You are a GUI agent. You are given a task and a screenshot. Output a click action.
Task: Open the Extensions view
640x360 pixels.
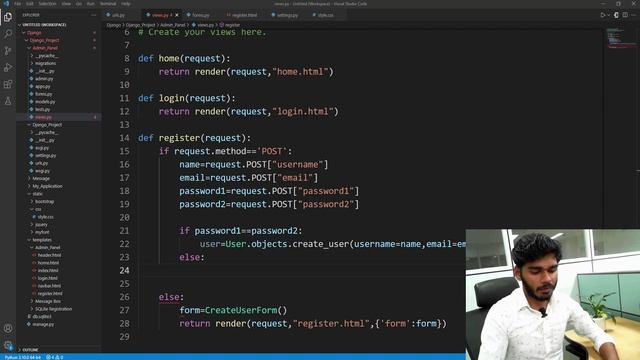pos(8,84)
